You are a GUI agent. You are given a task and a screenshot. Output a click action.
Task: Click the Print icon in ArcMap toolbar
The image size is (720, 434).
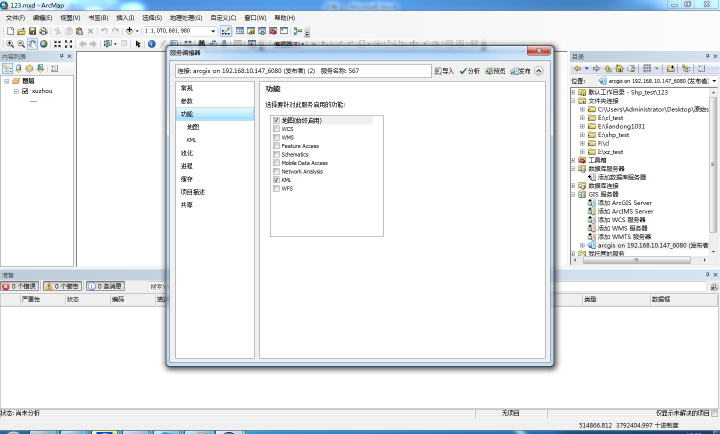click(43, 31)
